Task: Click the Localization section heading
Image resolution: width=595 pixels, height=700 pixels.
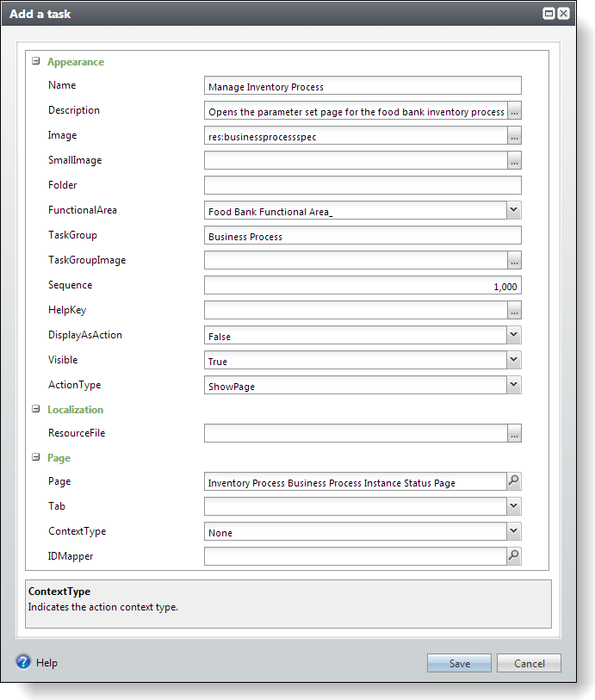Action: [x=76, y=410]
